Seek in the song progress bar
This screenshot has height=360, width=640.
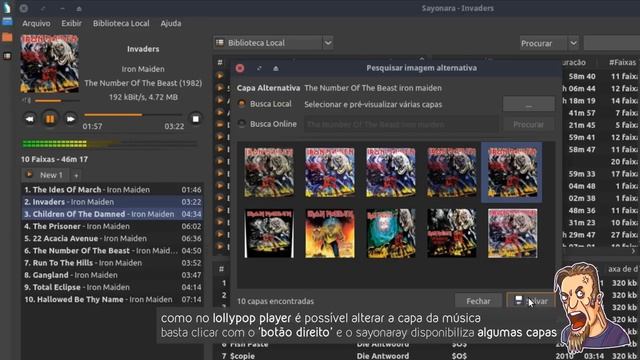click(132, 115)
